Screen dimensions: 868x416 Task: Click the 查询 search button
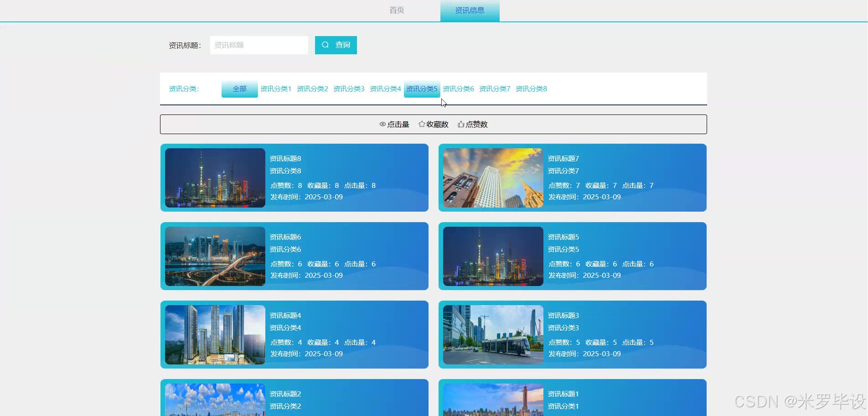(x=336, y=45)
